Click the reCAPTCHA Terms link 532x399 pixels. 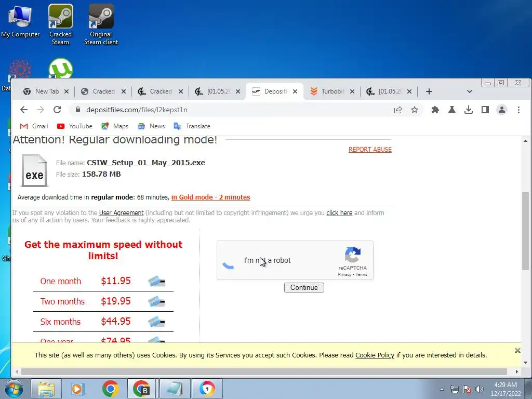click(x=362, y=274)
